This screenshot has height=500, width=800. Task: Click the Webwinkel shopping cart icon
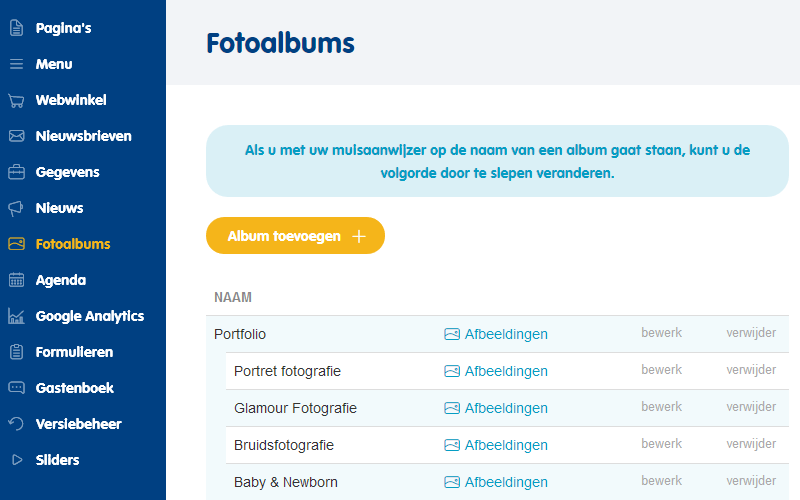16,101
